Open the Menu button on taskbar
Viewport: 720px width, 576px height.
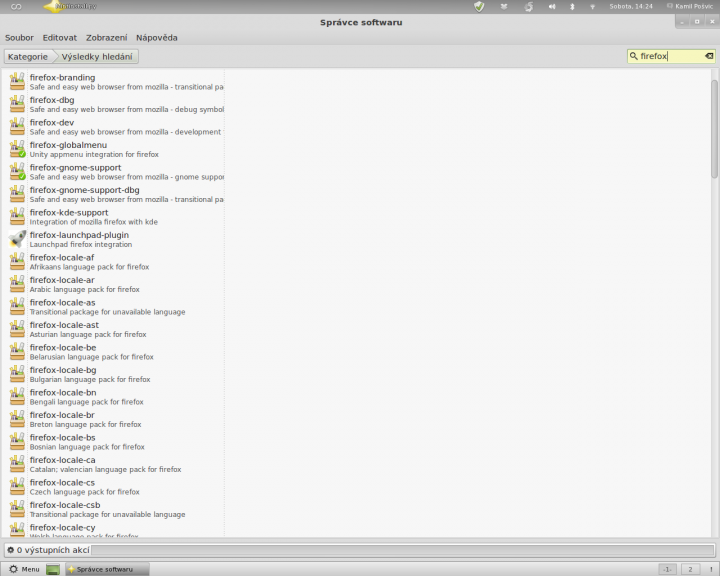pos(24,569)
